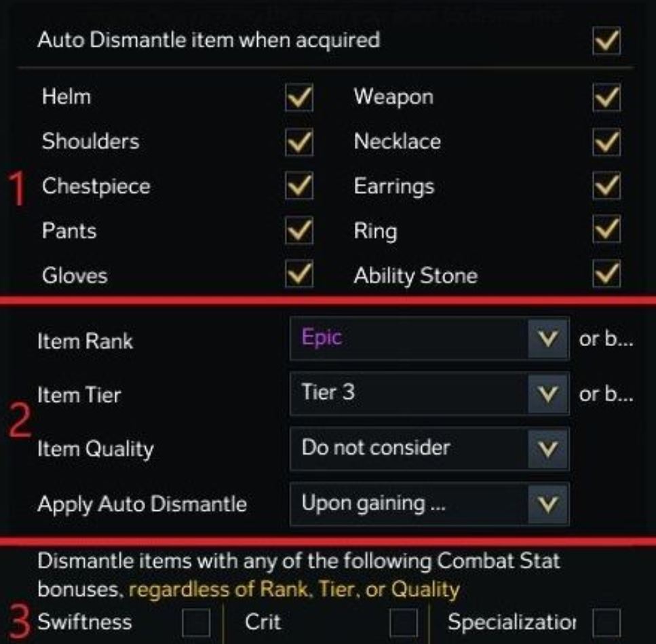Viewport: 656px width, 644px height.
Task: Click the Item Rank dropdown arrow
Action: tap(549, 339)
